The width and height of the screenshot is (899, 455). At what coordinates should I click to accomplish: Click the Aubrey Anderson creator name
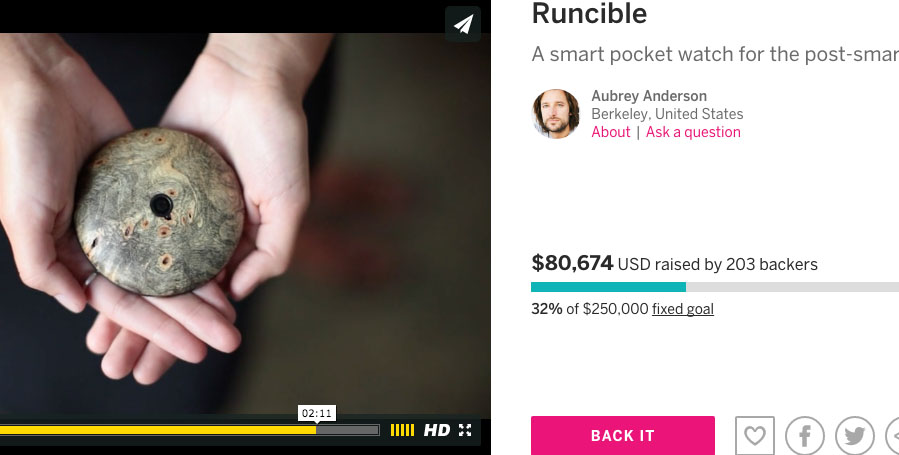point(649,96)
